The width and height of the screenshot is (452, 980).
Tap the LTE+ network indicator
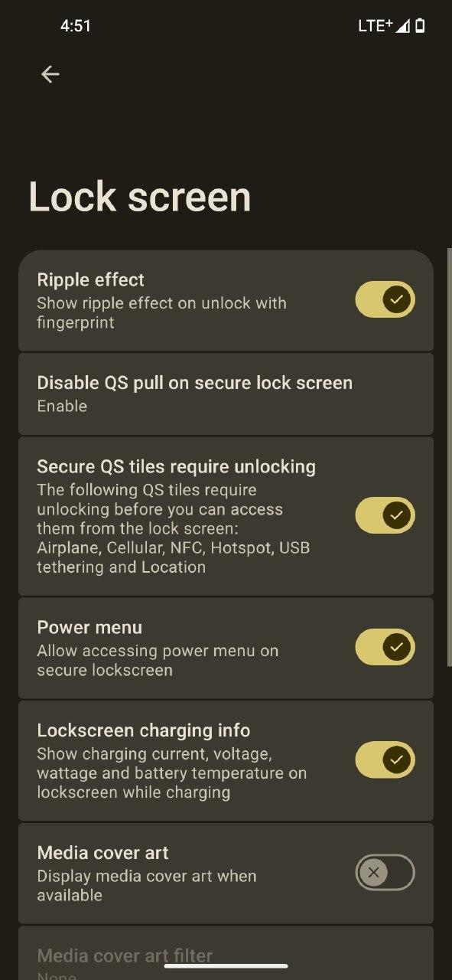pos(375,25)
